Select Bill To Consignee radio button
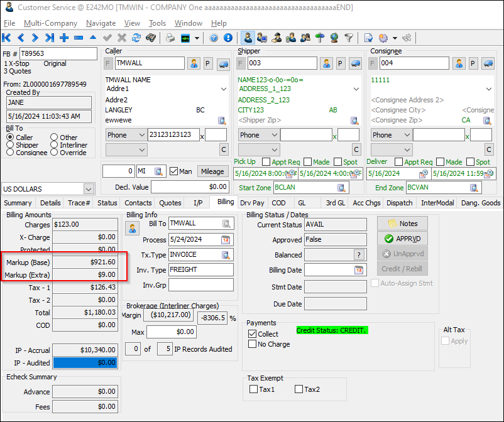This screenshot has height=422, width=504. pos(10,153)
